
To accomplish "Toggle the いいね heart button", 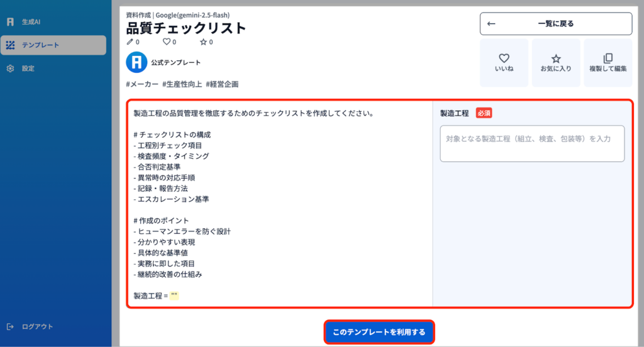I will pos(504,63).
